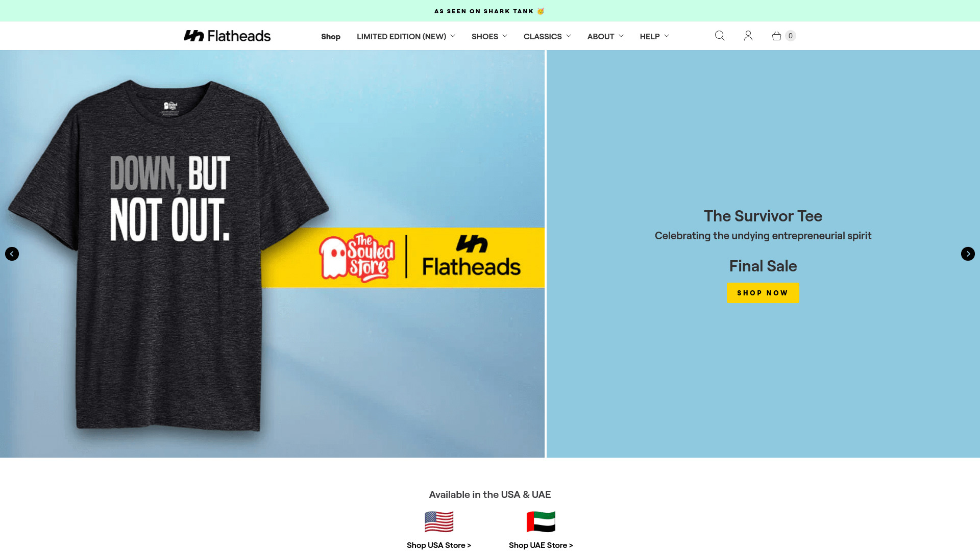
Task: Click the cart item count badge
Action: click(x=791, y=36)
